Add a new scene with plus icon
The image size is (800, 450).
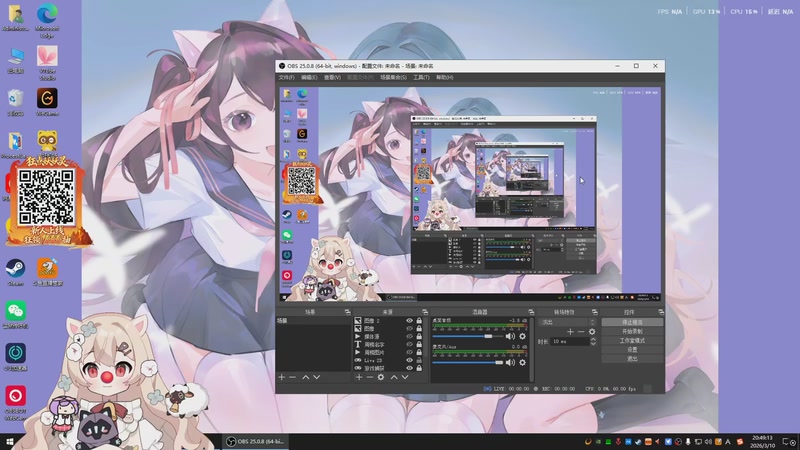[x=282, y=377]
